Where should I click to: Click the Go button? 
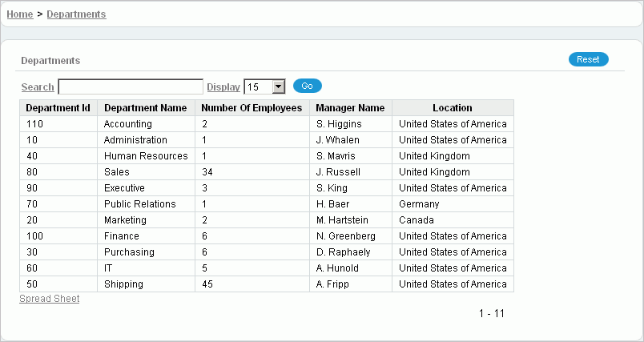308,86
